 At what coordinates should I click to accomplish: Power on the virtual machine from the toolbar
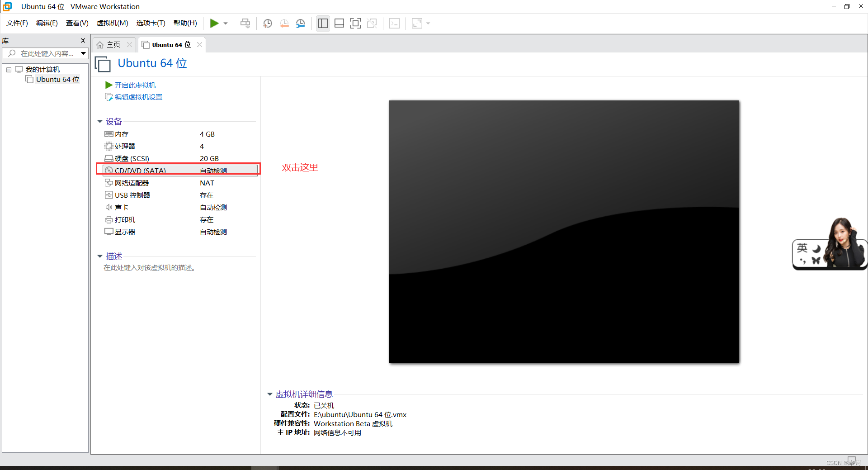pyautogui.click(x=214, y=23)
